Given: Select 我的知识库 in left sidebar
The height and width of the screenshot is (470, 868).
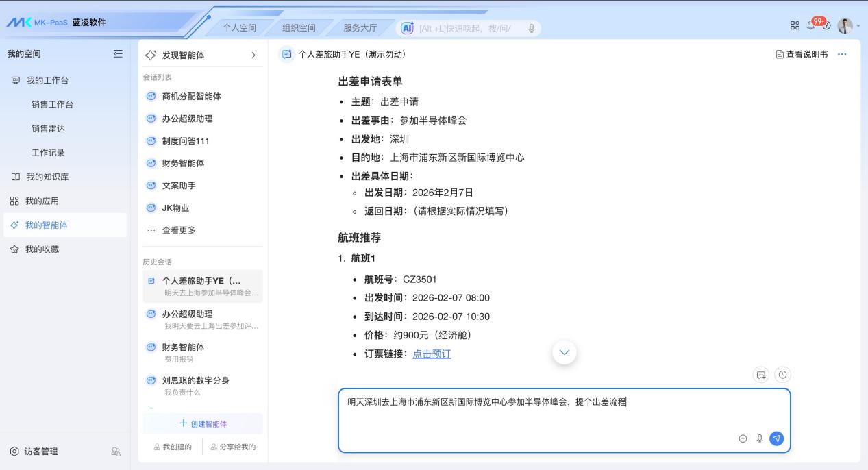Looking at the screenshot, I should (x=47, y=177).
